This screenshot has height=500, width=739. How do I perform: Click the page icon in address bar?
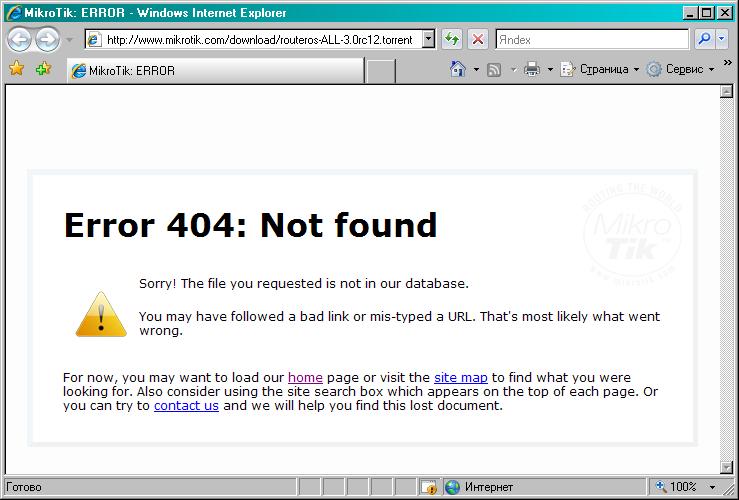point(94,40)
